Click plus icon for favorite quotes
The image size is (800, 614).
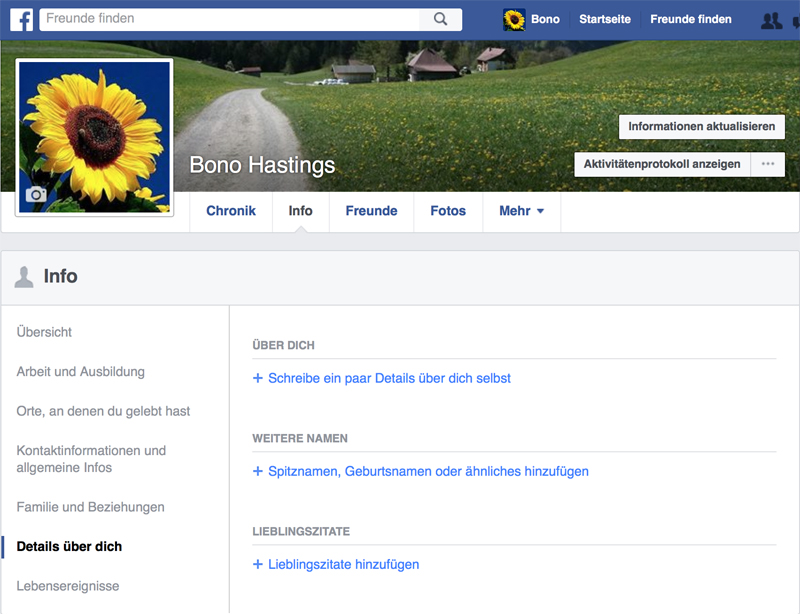258,564
